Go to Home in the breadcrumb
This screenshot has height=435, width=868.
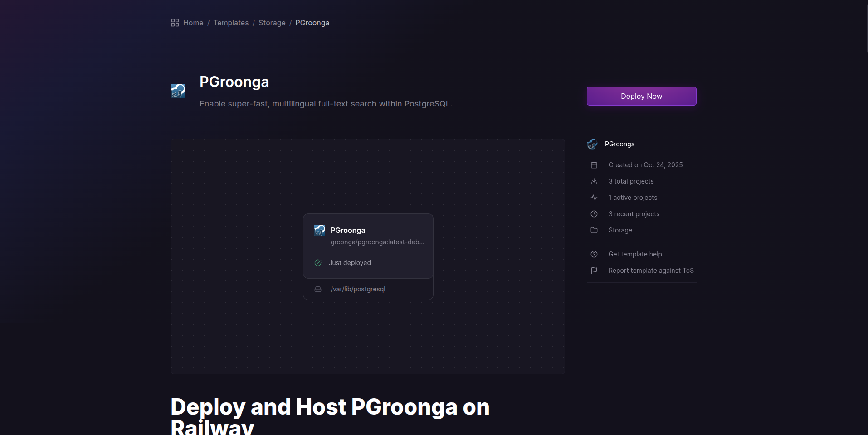tap(193, 23)
